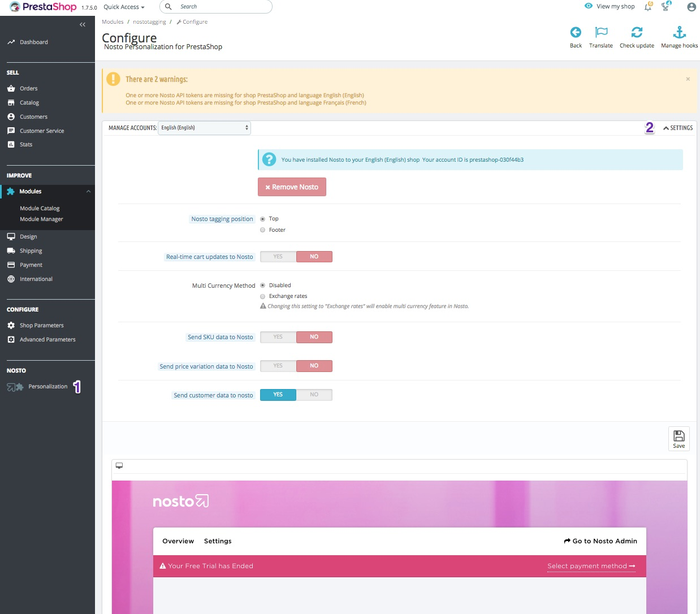Click Go to Nosto Admin link

point(600,541)
